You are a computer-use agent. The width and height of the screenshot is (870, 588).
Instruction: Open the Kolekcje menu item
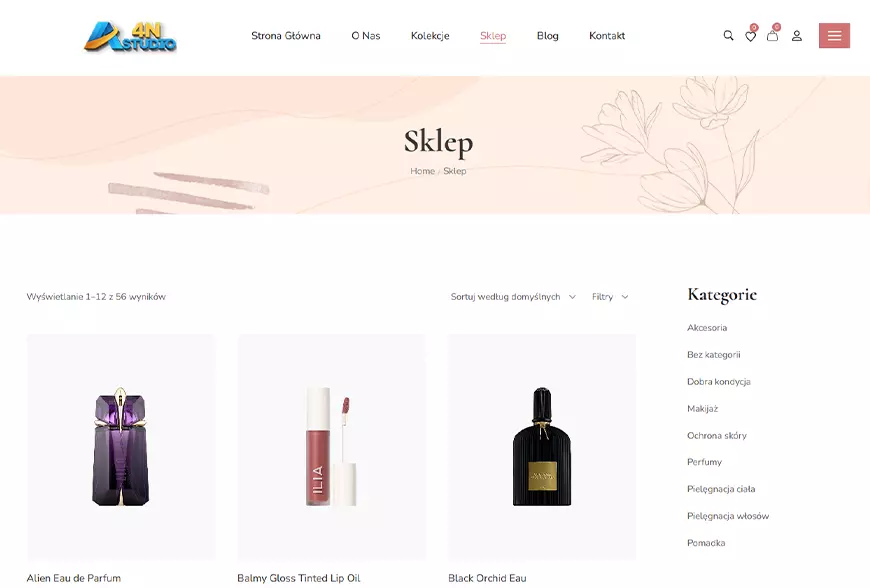[430, 36]
